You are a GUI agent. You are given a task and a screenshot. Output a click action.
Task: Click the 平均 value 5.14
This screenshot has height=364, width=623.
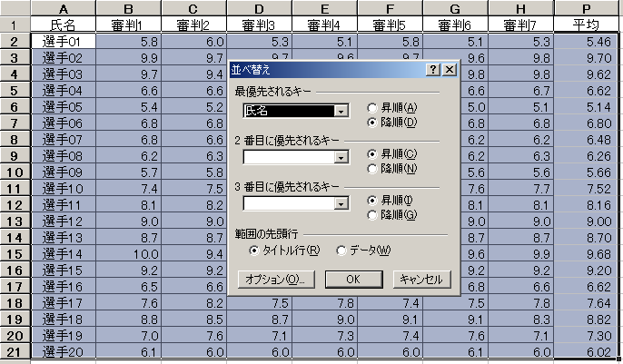(x=587, y=107)
